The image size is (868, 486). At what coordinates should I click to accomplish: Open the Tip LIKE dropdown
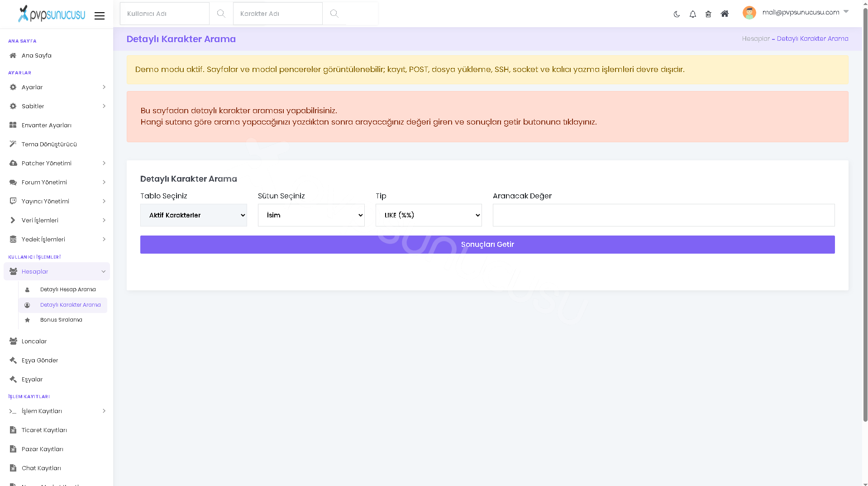[429, 215]
